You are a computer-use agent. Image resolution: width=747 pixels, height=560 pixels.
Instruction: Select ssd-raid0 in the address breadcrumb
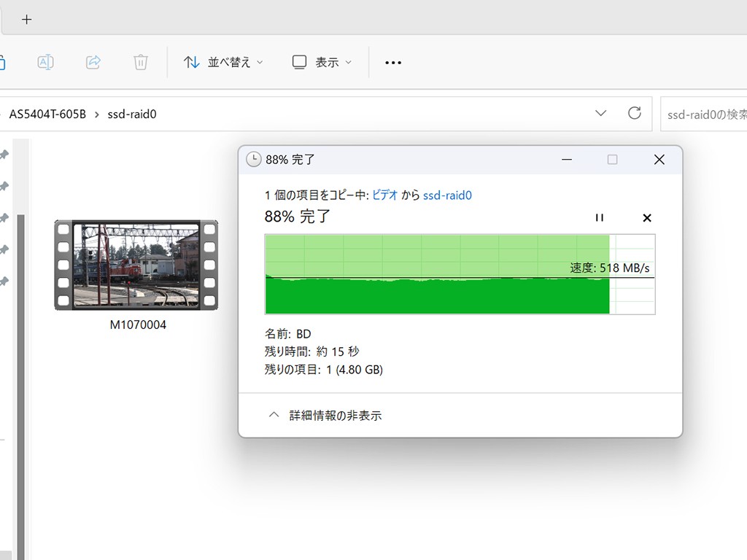[x=132, y=114]
